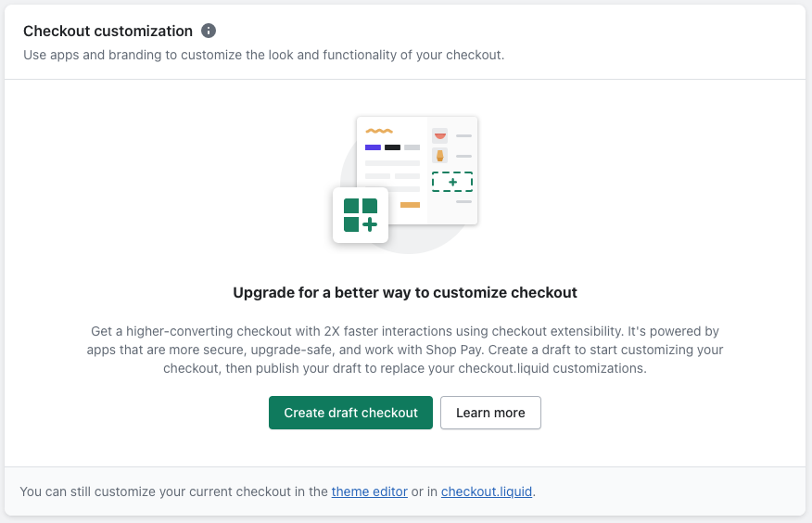This screenshot has width=812, height=523.
Task: Click the red bowl product thumbnail icon
Action: coord(439,135)
